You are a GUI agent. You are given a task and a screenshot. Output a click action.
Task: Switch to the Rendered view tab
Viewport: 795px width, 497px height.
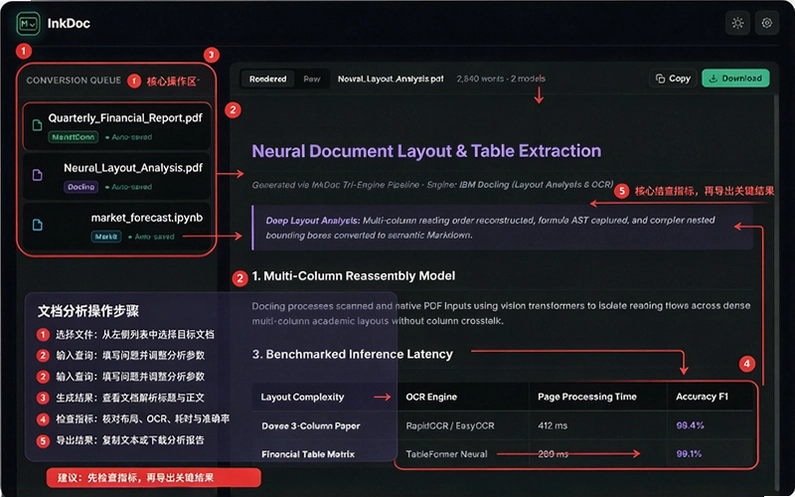tap(268, 79)
